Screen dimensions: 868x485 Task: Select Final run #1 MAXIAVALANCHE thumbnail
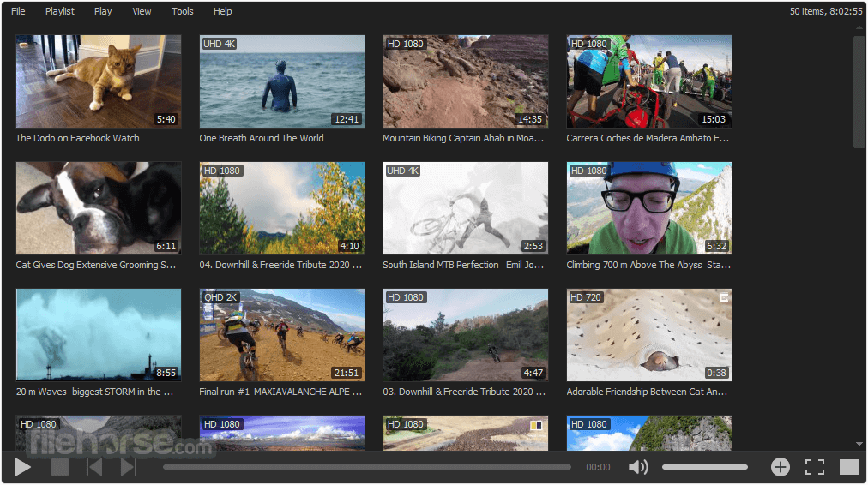pyautogui.click(x=282, y=335)
